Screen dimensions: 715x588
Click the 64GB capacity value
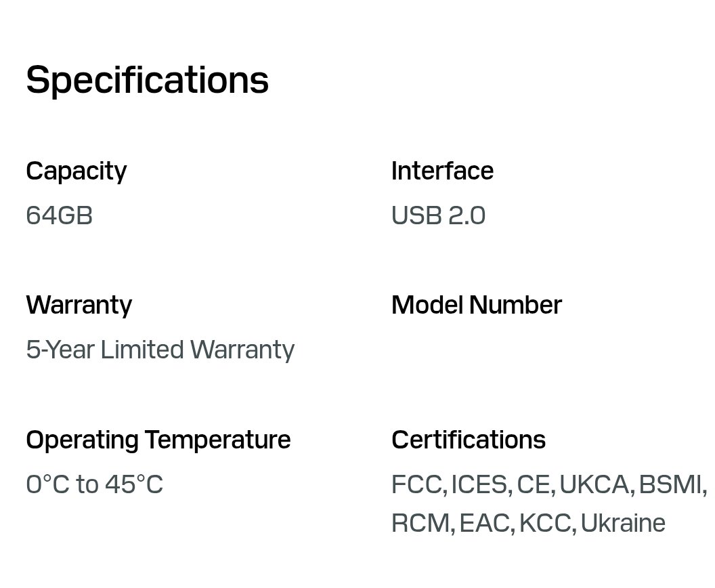(x=60, y=216)
